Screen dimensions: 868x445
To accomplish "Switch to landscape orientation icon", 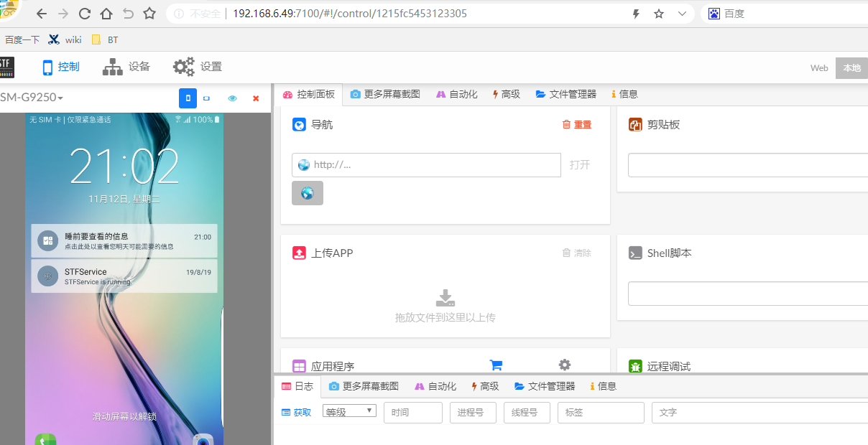I will (x=207, y=98).
